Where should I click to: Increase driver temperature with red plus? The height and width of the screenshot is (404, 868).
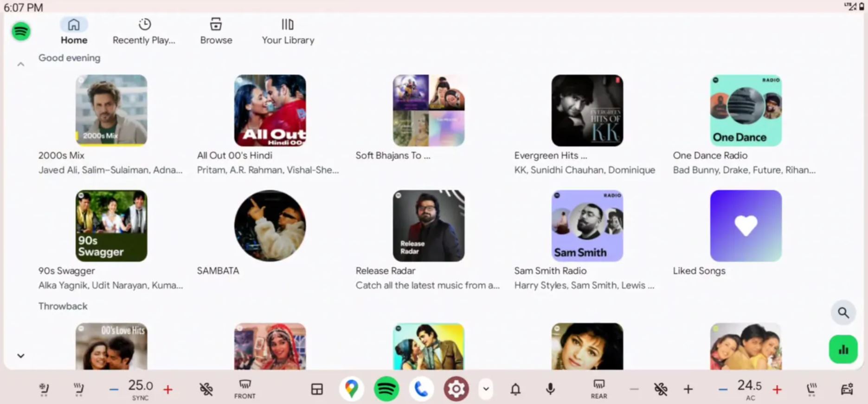[x=168, y=389]
